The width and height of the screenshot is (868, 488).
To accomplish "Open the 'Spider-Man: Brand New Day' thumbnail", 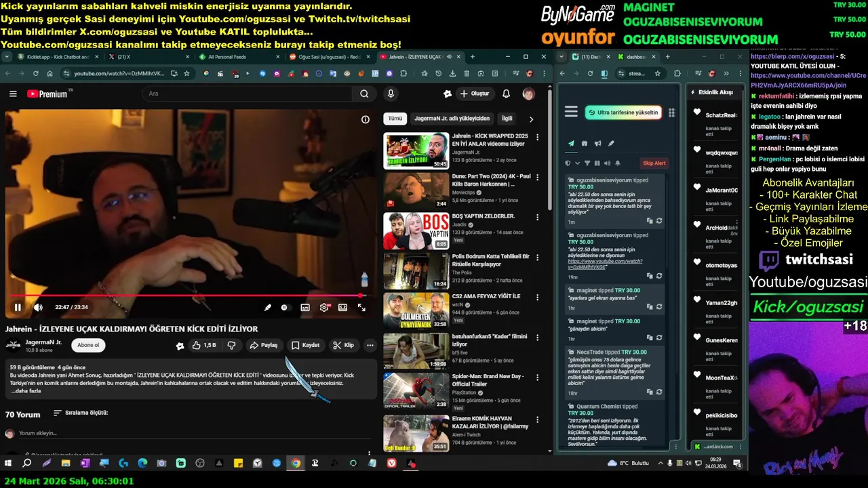I will click(416, 390).
